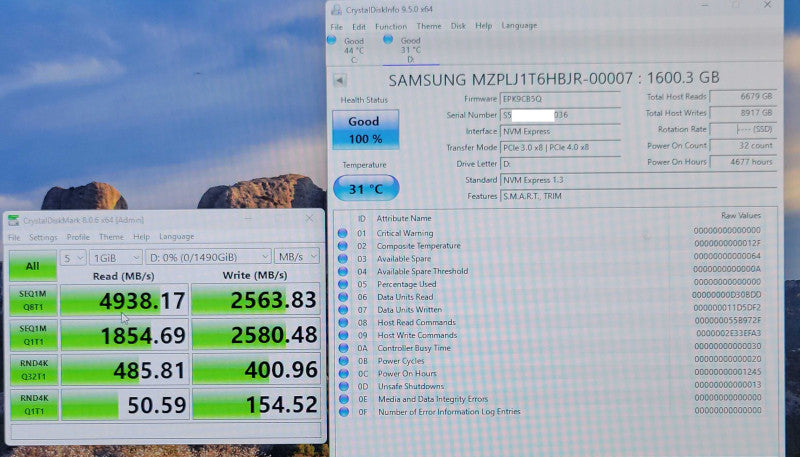Screen dimensions: 800x457
Task: Click status icon for Host Write Commands
Action: 343,335
